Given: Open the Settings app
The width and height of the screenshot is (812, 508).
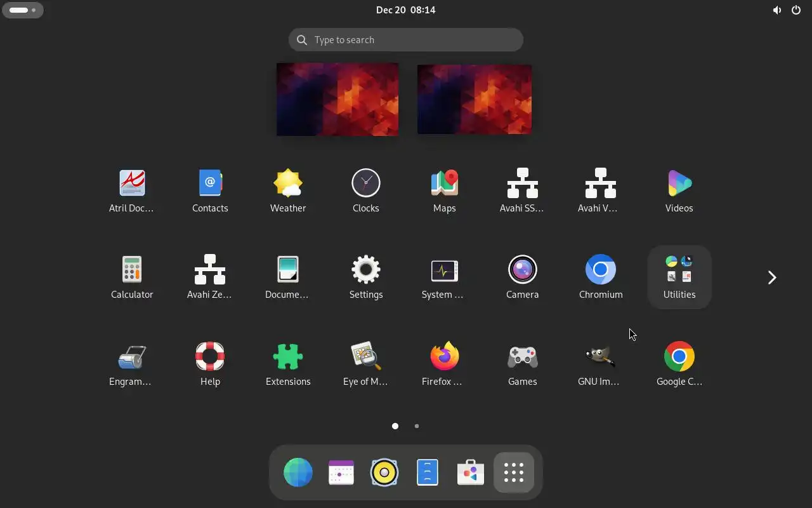Looking at the screenshot, I should tap(366, 277).
